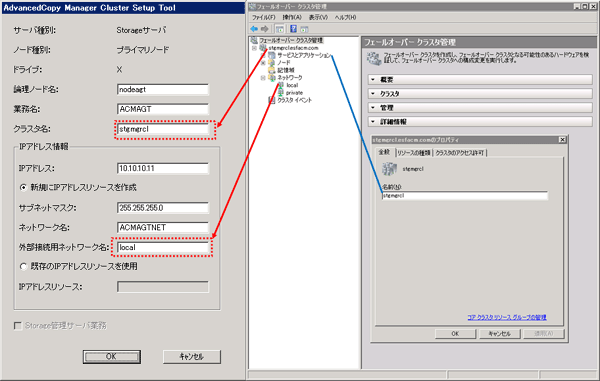600x381 pixels.
Task: Click cluster icon in the main pane header
Action: pyautogui.click(x=374, y=58)
